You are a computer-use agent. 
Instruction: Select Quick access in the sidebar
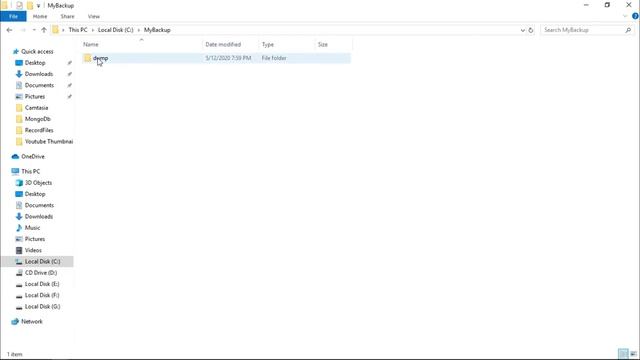(x=37, y=51)
